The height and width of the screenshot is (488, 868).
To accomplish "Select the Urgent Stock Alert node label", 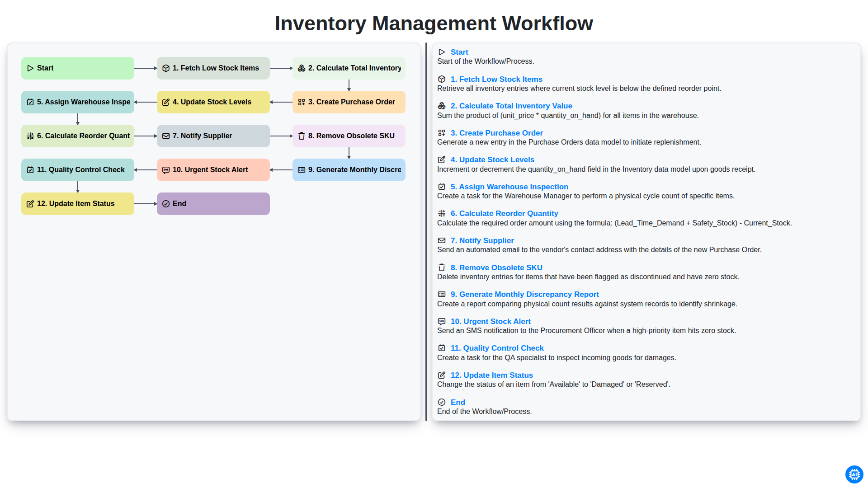I will pos(210,170).
